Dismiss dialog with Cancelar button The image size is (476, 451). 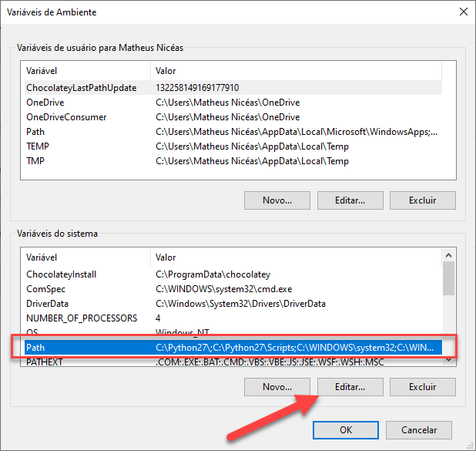(420, 429)
